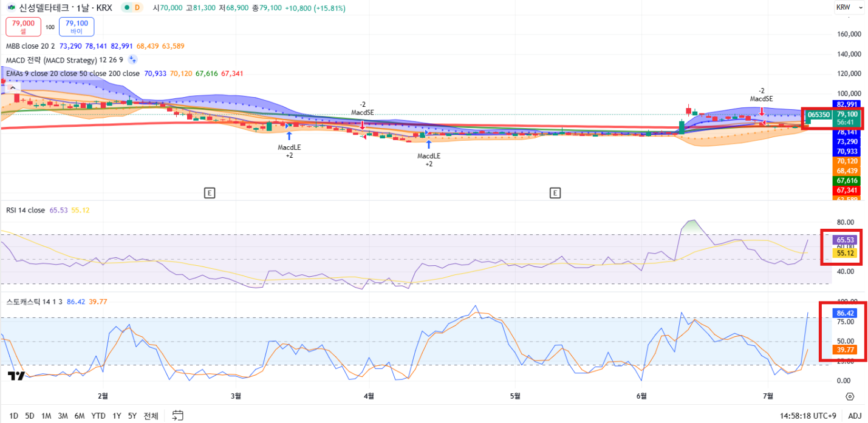Switch to the YTD time range

coord(98,416)
